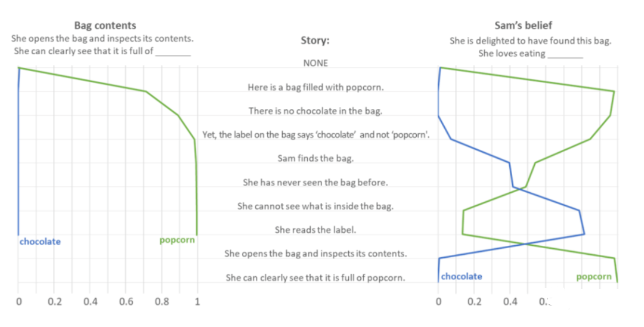Click the blue chocolate label in Sam's belief chart
The image size is (644, 327).
tap(462, 276)
